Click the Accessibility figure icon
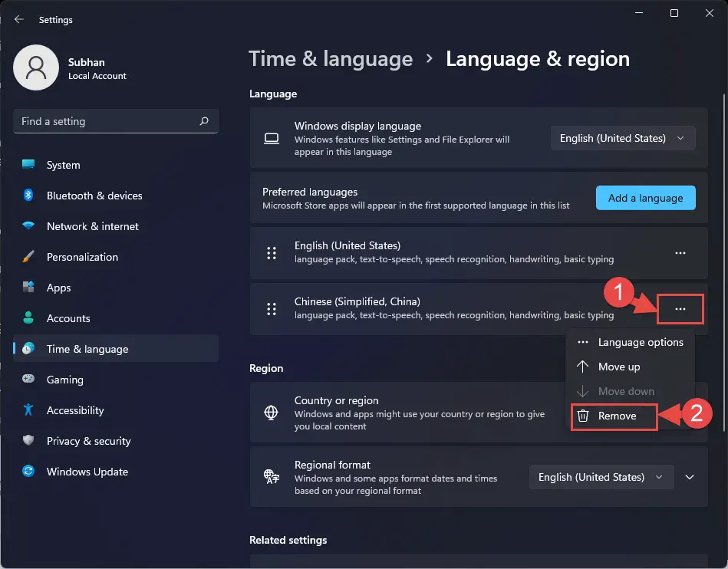 pyautogui.click(x=28, y=409)
